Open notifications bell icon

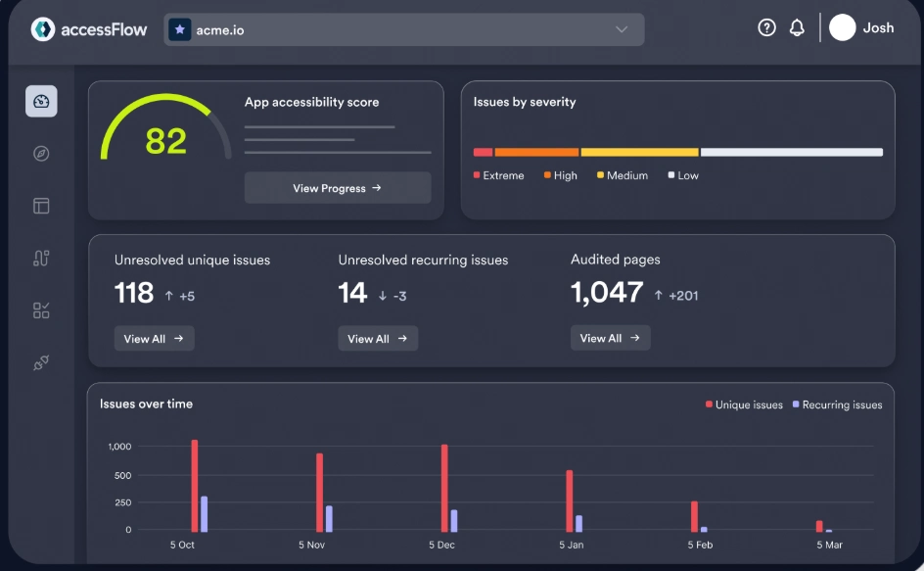click(x=797, y=27)
